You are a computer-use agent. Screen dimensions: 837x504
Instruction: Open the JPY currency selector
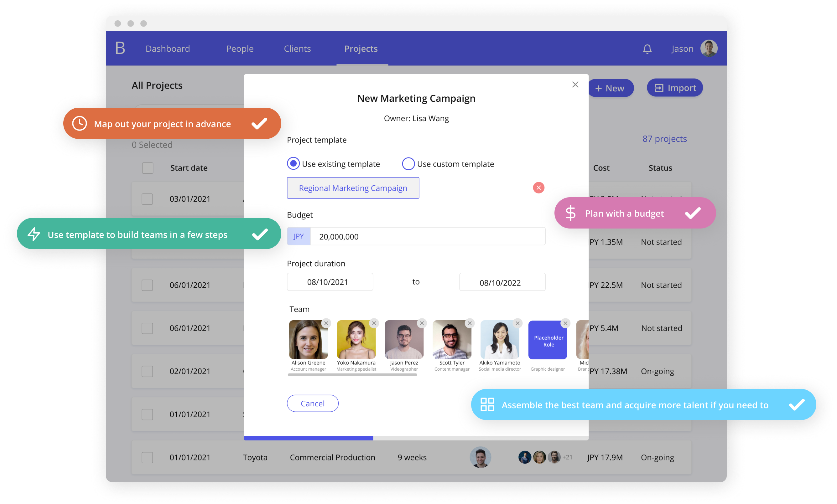299,236
